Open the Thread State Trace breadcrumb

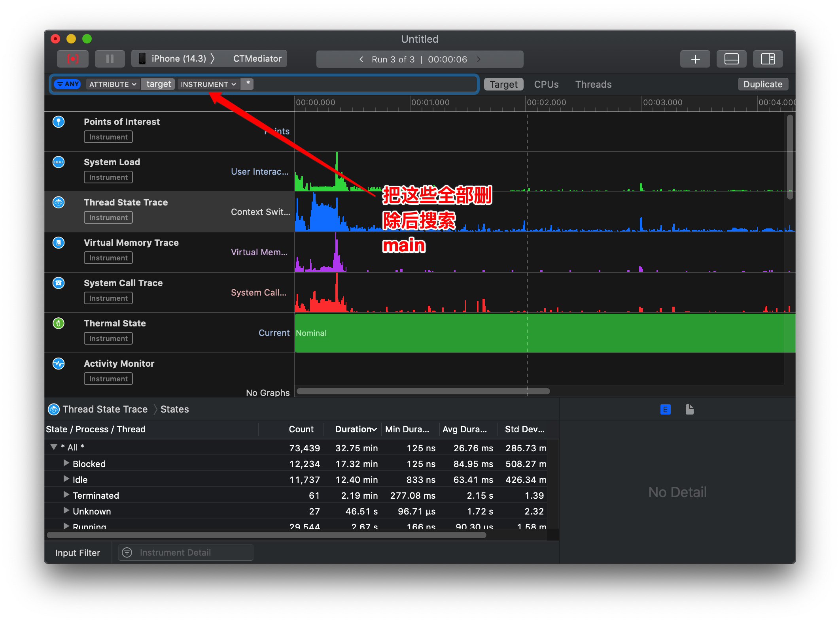coord(105,409)
